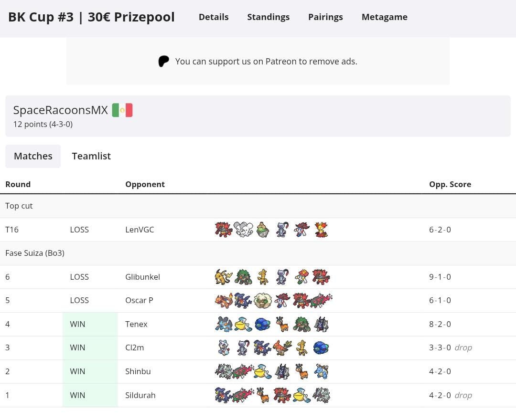Open opponent Tenex's profile

136,324
